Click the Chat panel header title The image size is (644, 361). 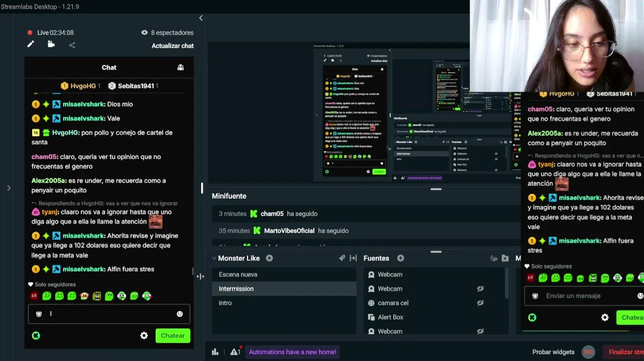point(109,68)
